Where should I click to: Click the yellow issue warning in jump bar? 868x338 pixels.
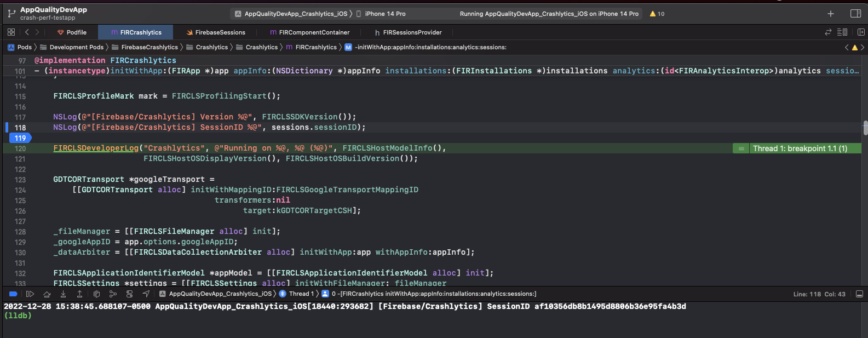pos(855,48)
